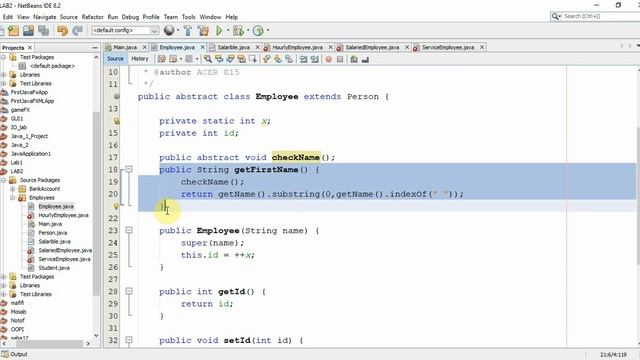Comment the selected lines
Image resolution: width=640 pixels, height=360 pixels.
[x=354, y=59]
